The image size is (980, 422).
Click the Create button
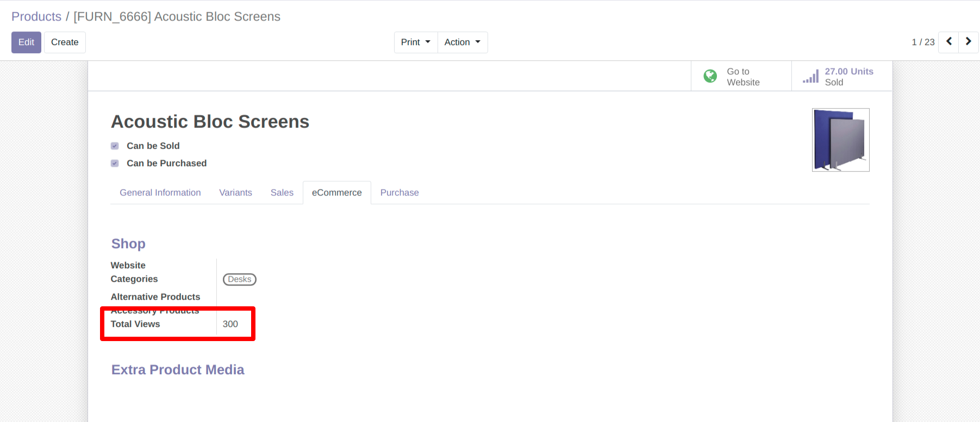coord(65,42)
